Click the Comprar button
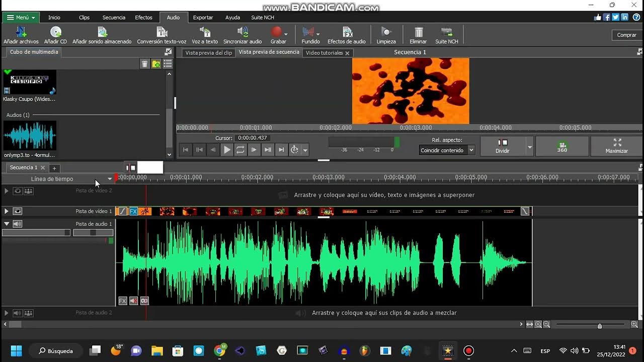This screenshot has height=362, width=644. (x=626, y=35)
